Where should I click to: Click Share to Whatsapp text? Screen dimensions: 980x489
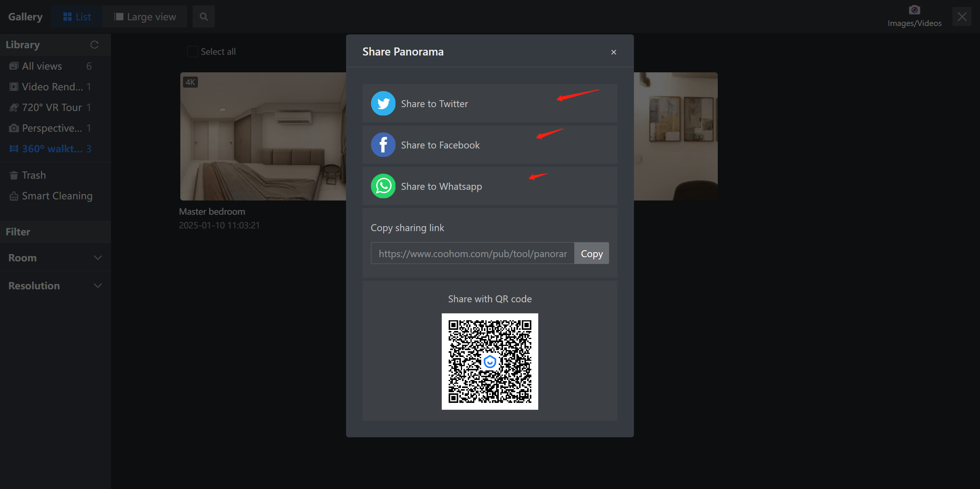(x=441, y=186)
